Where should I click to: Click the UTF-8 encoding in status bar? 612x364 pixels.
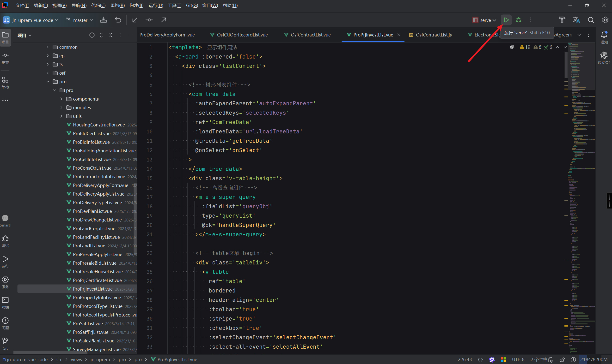[x=518, y=359]
